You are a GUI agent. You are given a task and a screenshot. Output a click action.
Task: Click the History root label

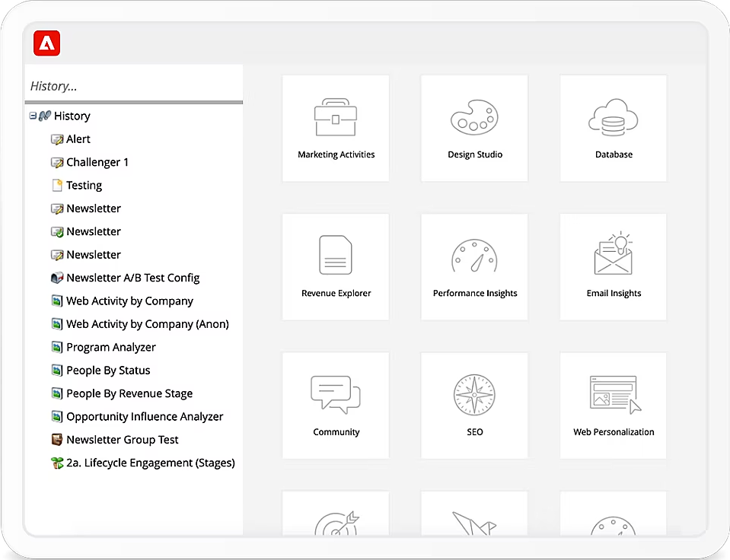[72, 116]
